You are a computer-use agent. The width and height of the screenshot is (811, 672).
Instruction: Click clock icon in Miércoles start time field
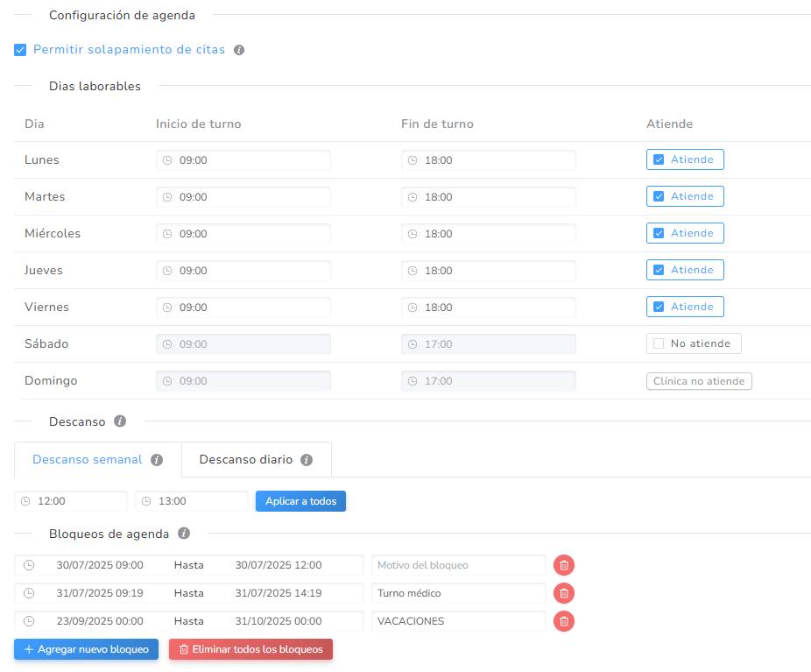[167, 234]
